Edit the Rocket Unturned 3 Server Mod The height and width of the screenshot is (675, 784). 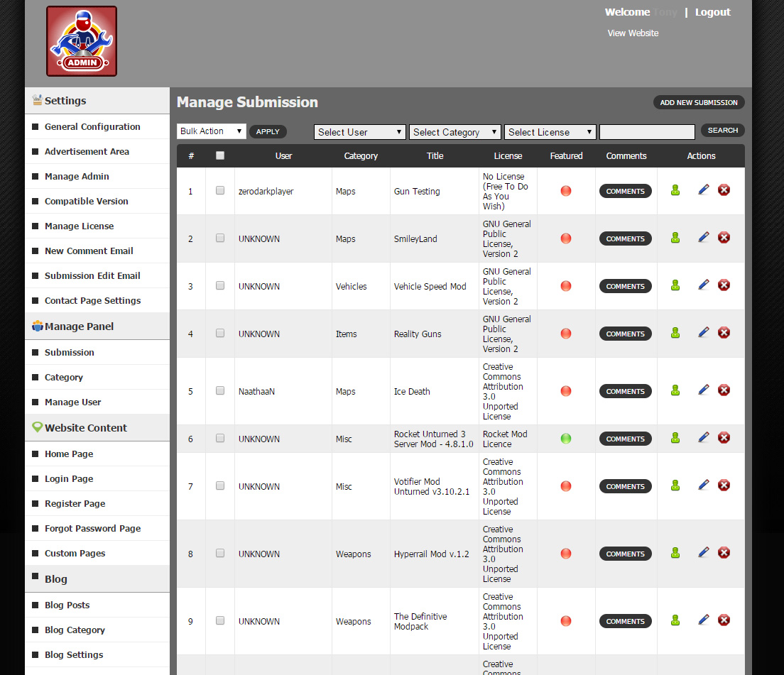tap(704, 438)
